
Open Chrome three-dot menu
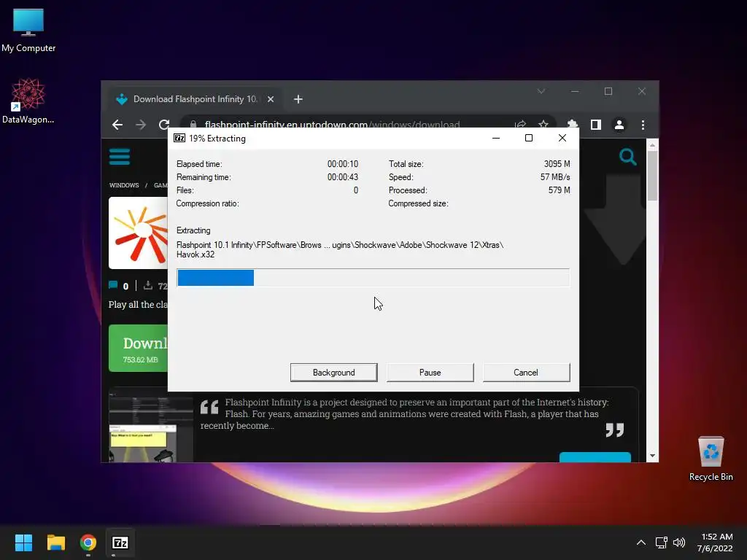coord(643,125)
